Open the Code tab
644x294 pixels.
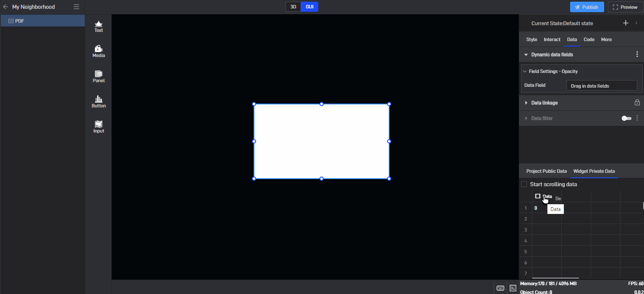point(589,39)
